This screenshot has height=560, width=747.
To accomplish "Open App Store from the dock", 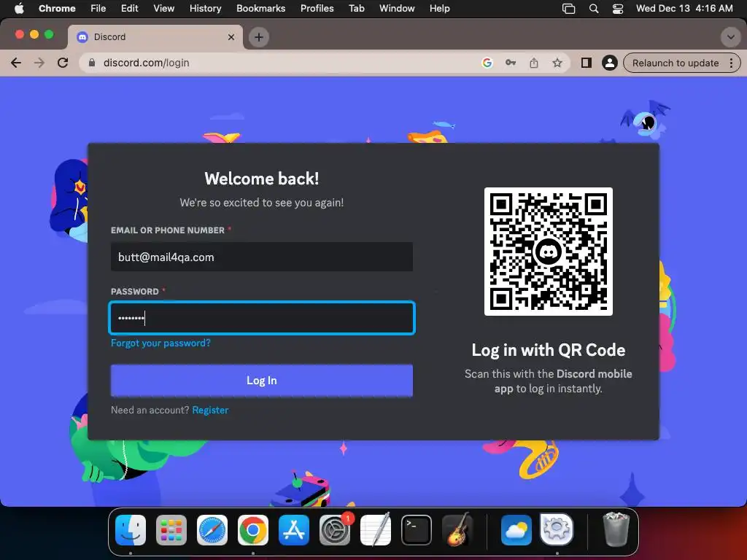I will (294, 530).
